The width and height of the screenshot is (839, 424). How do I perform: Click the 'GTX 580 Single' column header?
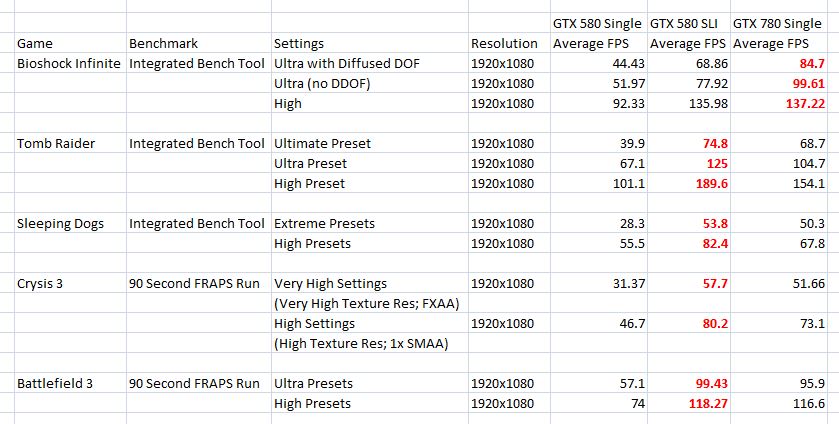coord(599,23)
